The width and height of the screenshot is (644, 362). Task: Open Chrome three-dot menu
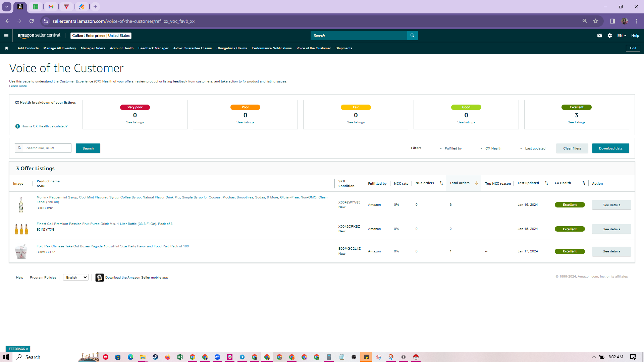click(x=637, y=21)
